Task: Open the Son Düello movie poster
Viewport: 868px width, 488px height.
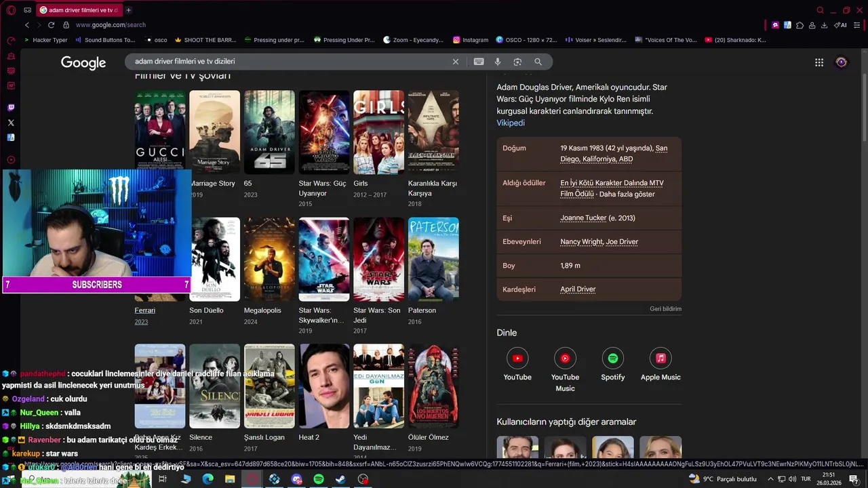Action: click(x=214, y=259)
